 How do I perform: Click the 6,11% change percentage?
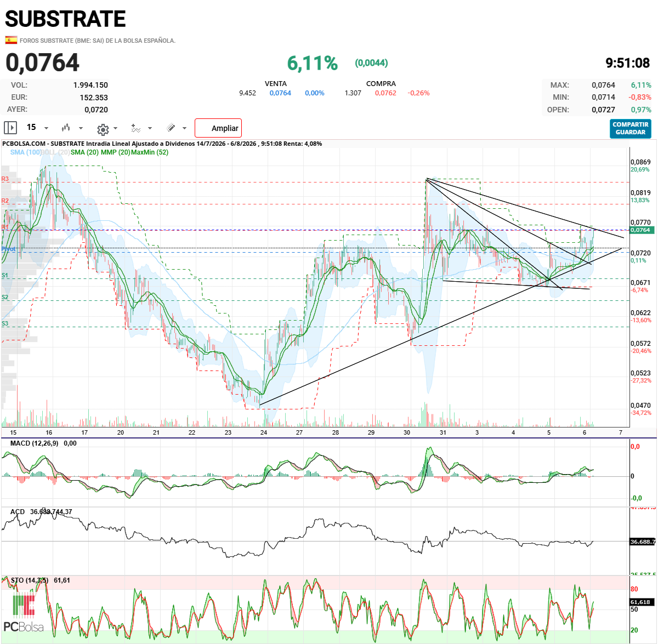[x=313, y=63]
